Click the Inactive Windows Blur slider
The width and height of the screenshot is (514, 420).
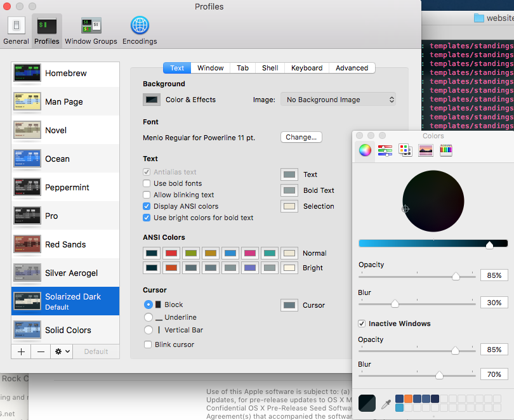click(x=417, y=376)
